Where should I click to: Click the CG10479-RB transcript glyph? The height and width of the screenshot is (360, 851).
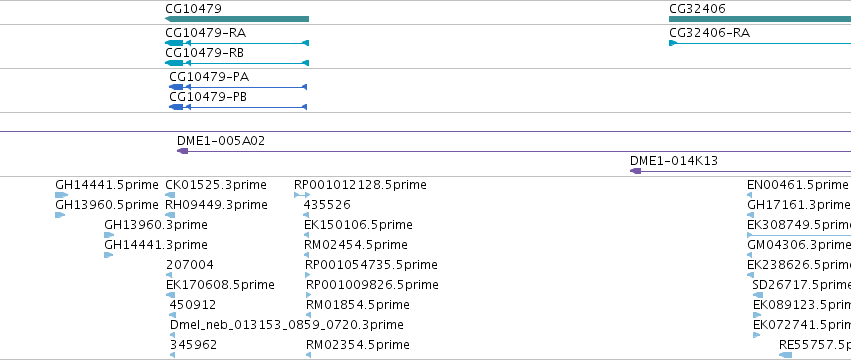[237, 63]
